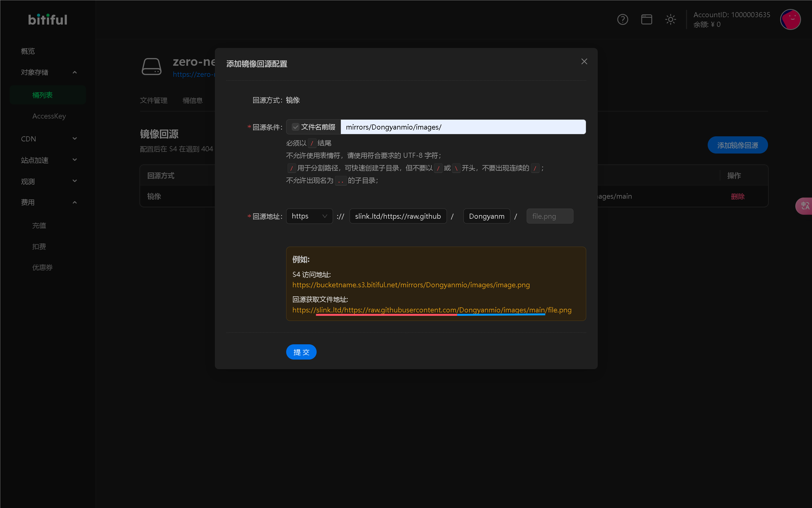Open 充值 under 费用

pos(39,225)
